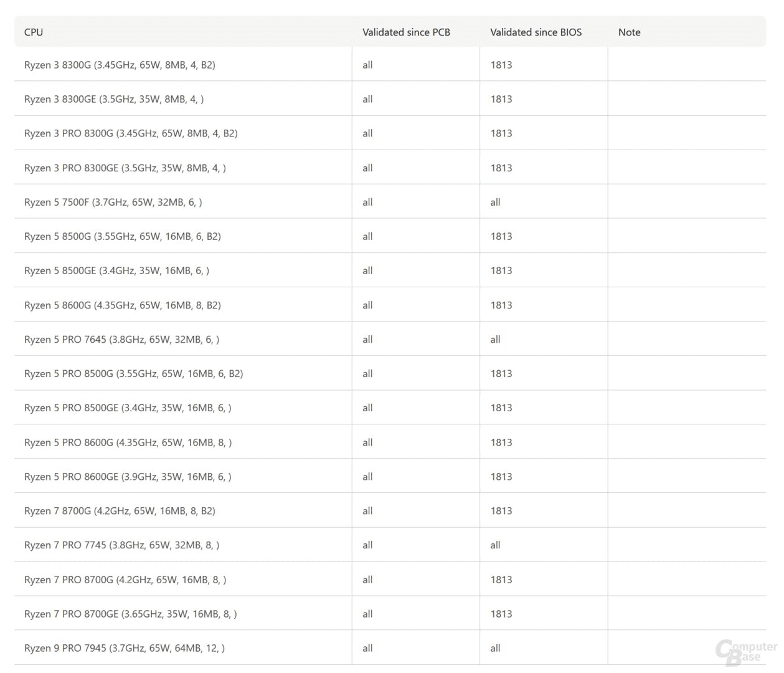
Task: Click the Ryzen 5 PRO 8500GE entry
Action: pos(128,408)
